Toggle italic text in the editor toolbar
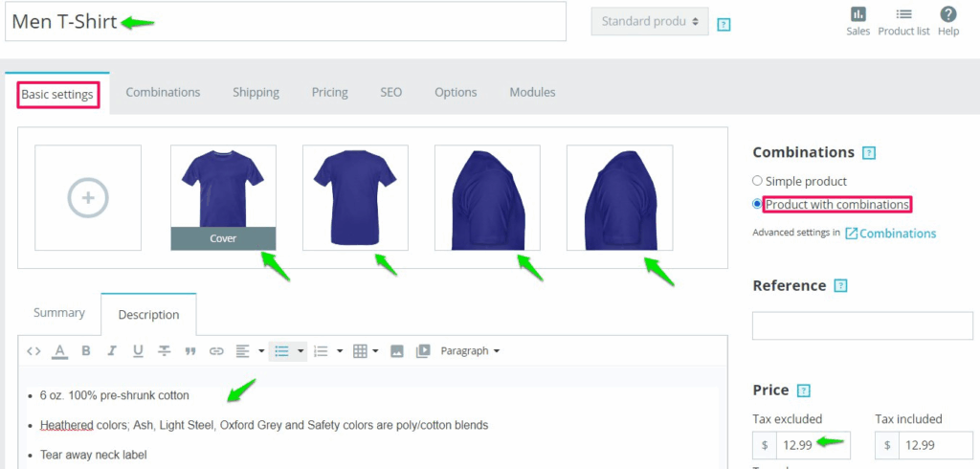 [x=112, y=351]
